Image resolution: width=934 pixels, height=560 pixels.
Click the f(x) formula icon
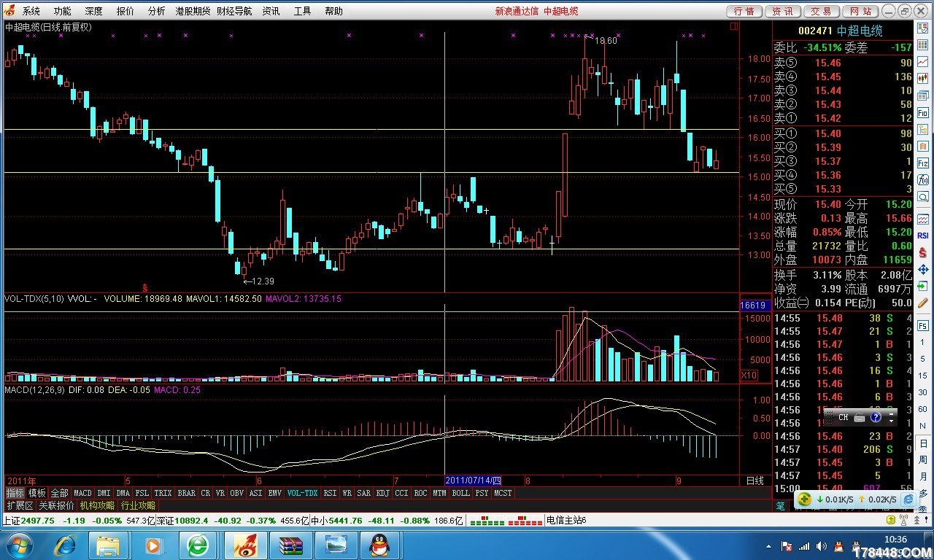click(923, 180)
